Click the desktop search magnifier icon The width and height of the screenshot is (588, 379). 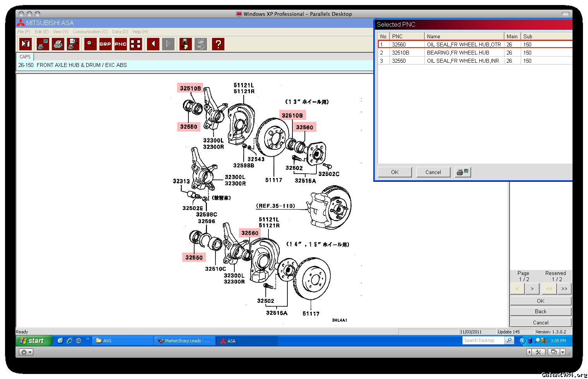click(509, 340)
